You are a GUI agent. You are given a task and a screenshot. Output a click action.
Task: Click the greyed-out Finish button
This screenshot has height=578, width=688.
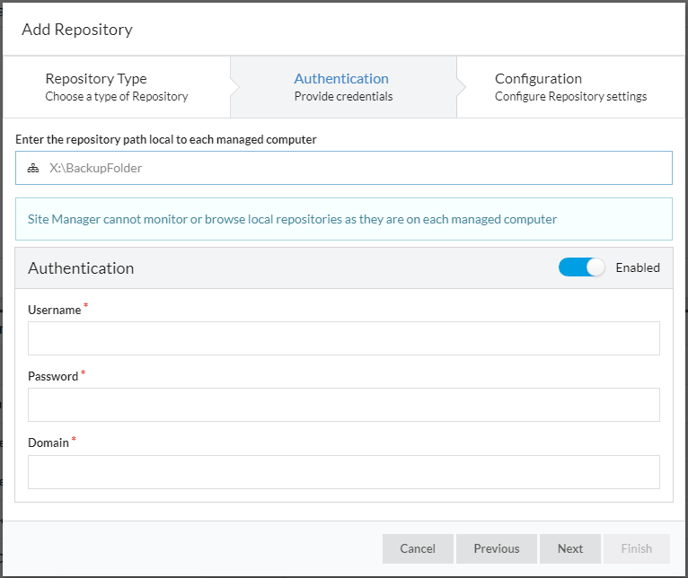(636, 549)
